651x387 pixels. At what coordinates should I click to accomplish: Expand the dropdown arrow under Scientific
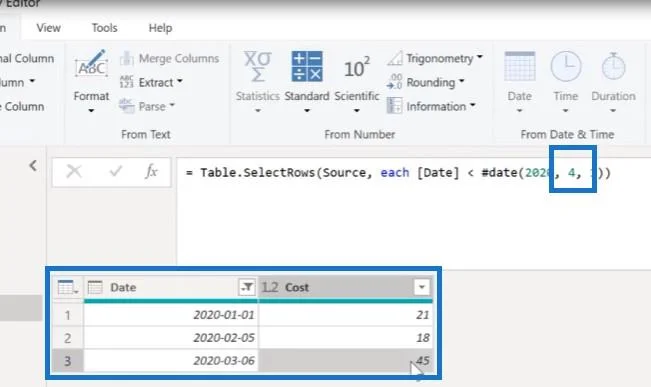click(357, 111)
